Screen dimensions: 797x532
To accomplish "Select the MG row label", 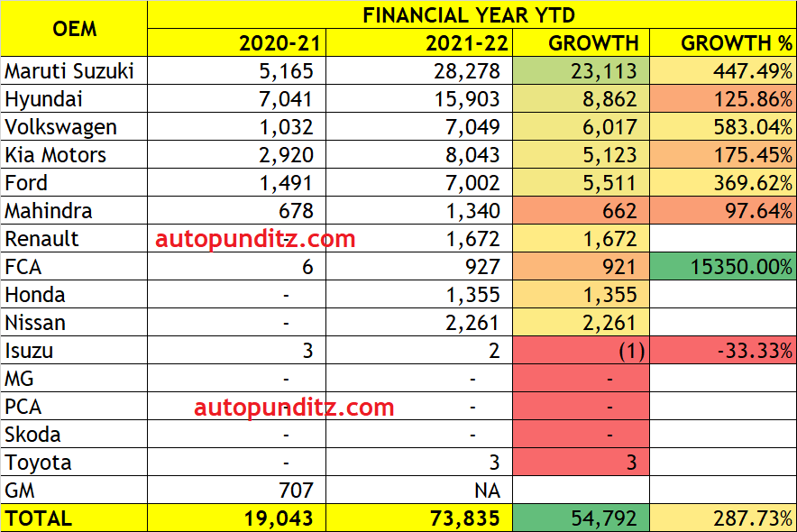I will point(74,378).
